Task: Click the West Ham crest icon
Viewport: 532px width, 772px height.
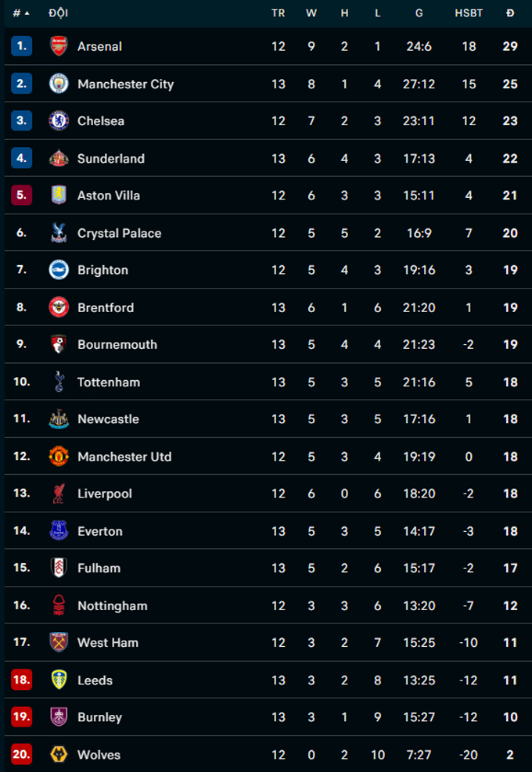Action: [x=59, y=643]
